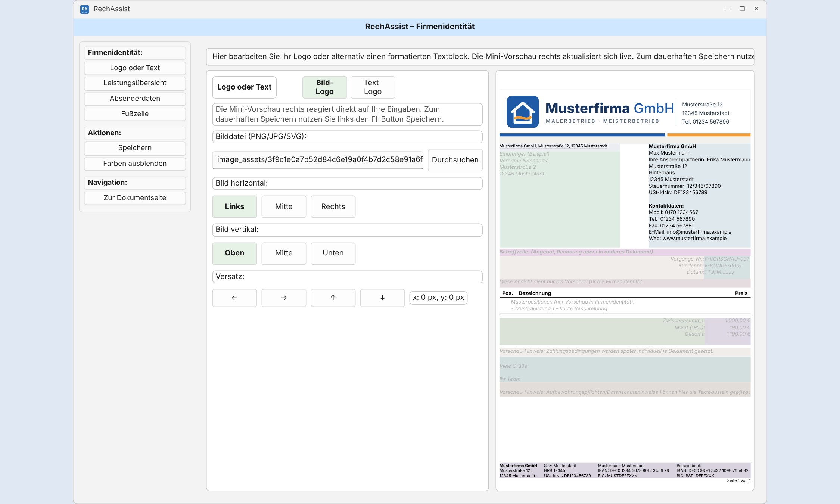840x504 pixels.
Task: Click the Logo oder Text panel heading
Action: (244, 87)
